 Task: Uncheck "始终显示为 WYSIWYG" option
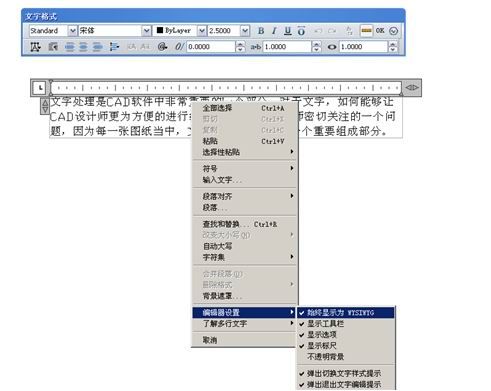pyautogui.click(x=346, y=313)
